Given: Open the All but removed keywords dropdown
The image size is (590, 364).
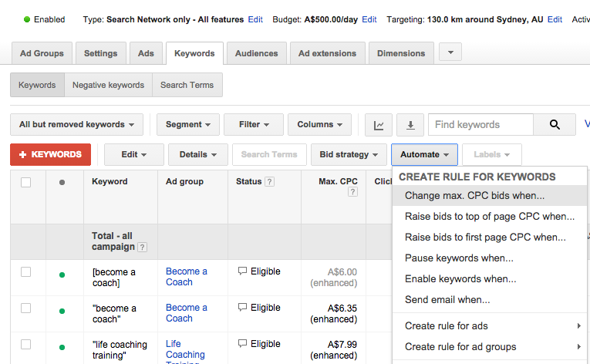Looking at the screenshot, I should click(x=77, y=125).
